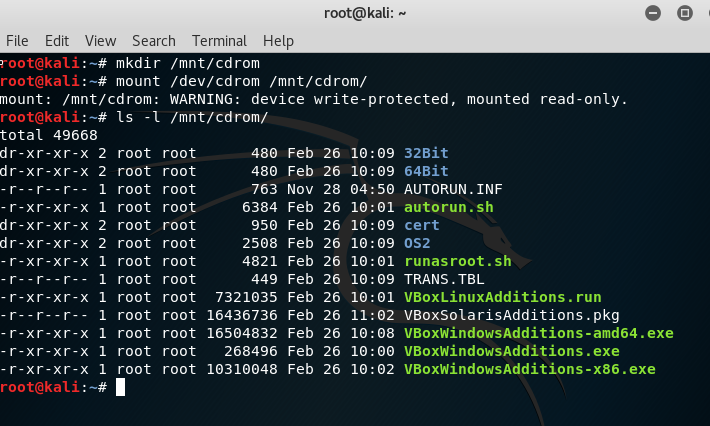Click the file size 7321035
Viewport: 710px width, 426px height.
click(246, 297)
